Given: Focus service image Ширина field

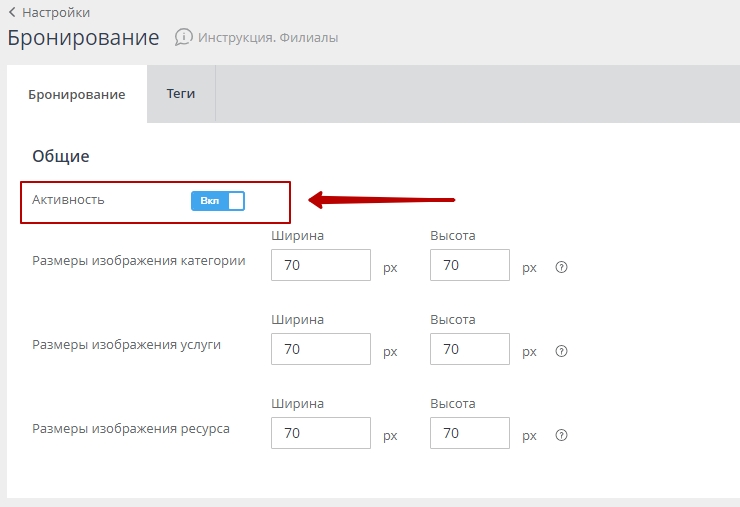Looking at the screenshot, I should (320, 350).
